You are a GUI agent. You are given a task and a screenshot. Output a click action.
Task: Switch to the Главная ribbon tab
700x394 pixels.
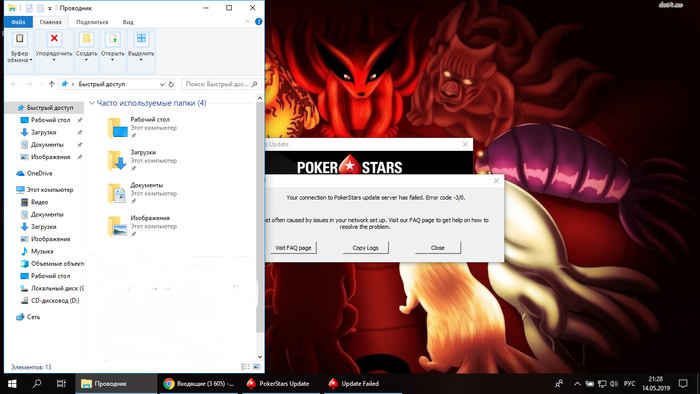(x=50, y=22)
